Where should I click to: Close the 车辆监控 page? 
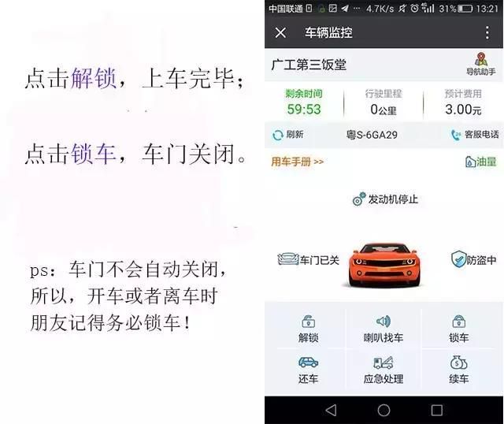tap(280, 33)
